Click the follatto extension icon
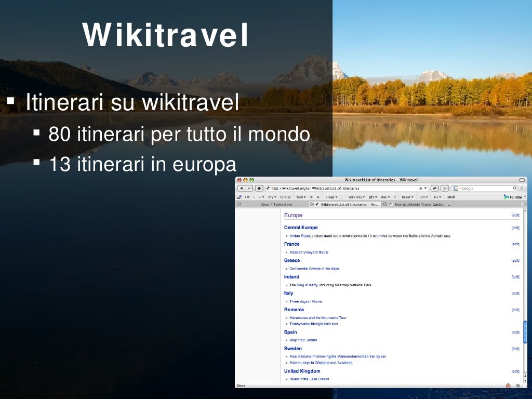The image size is (532, 399). 506,197
